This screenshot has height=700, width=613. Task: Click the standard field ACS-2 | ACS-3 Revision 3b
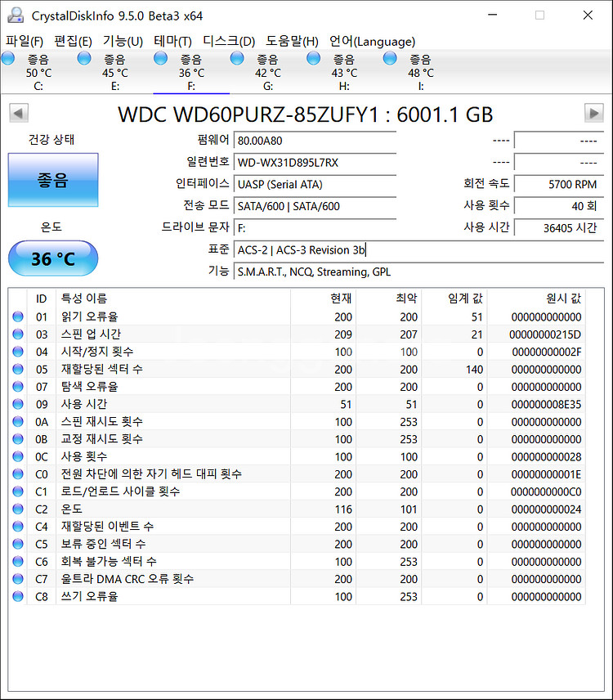point(418,250)
